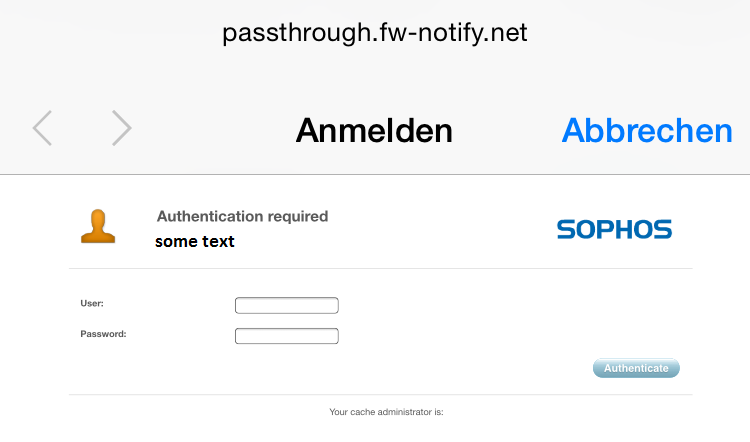The image size is (750, 442).
Task: Tap the back arrow in navigation bar
Action: pyautogui.click(x=42, y=129)
